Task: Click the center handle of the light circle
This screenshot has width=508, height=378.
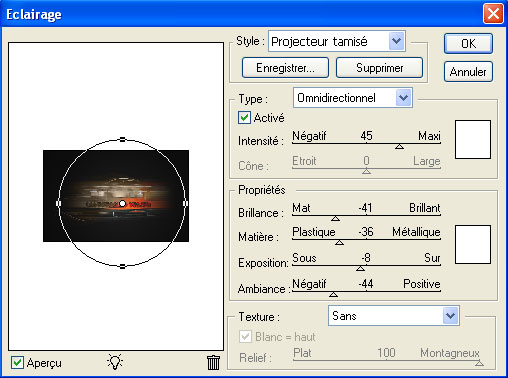Action: [x=122, y=203]
